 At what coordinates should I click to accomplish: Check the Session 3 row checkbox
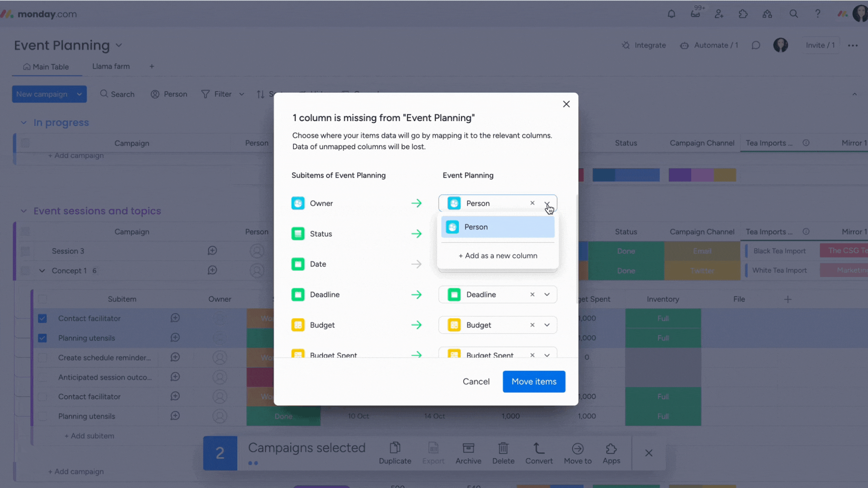(25, 251)
